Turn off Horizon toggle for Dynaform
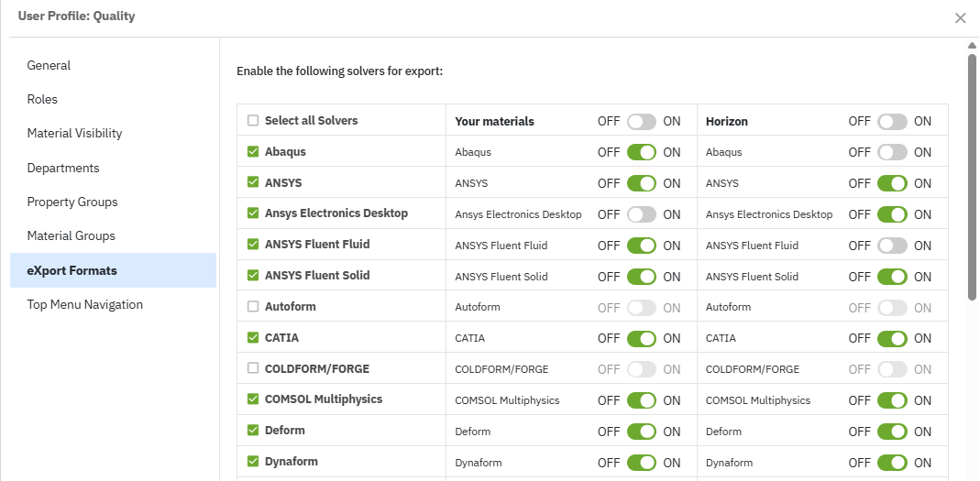The width and height of the screenshot is (980, 481). tap(892, 463)
